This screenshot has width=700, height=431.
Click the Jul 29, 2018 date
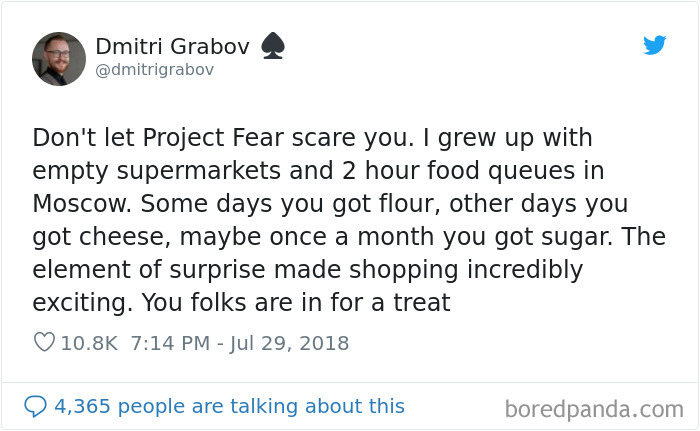[x=289, y=343]
